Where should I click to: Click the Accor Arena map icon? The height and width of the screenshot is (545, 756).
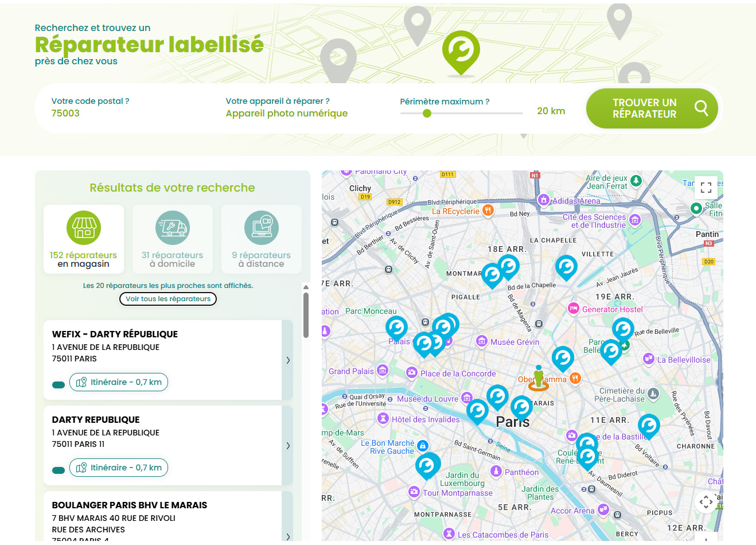[x=603, y=509]
